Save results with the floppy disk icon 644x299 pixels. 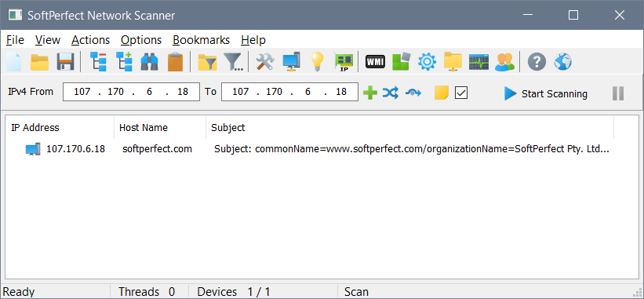[65, 62]
